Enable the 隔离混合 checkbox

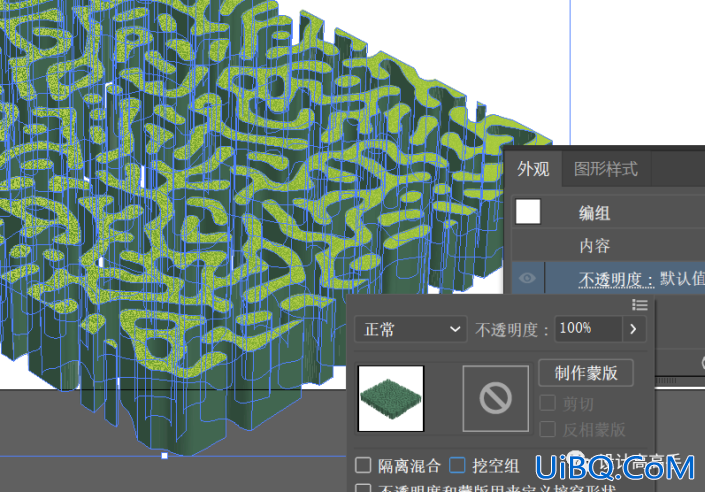[x=363, y=465]
